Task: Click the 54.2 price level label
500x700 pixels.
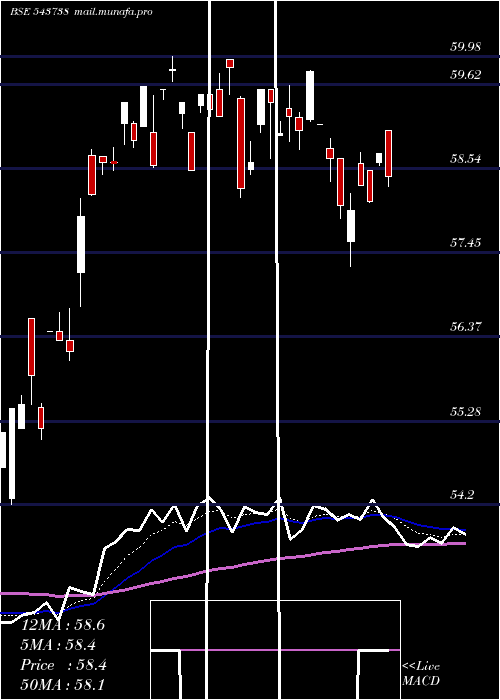Action: tap(468, 495)
